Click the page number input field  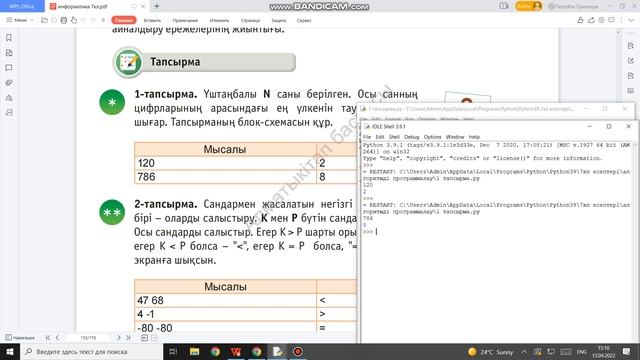pos(88,338)
